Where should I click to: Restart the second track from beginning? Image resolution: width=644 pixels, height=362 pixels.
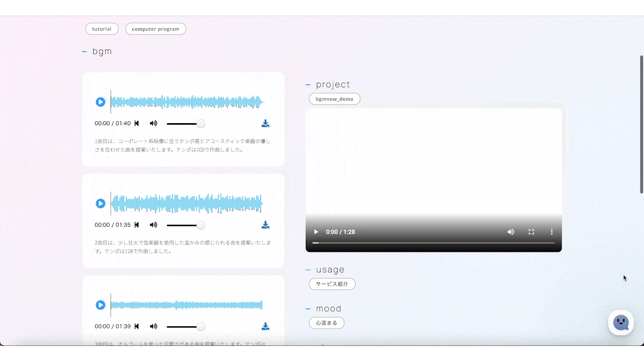(137, 225)
